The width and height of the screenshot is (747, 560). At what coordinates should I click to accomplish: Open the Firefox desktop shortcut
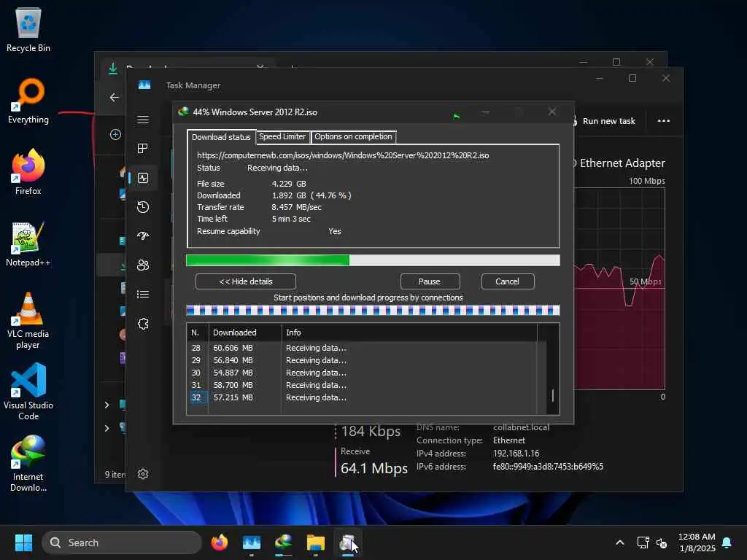click(28, 172)
